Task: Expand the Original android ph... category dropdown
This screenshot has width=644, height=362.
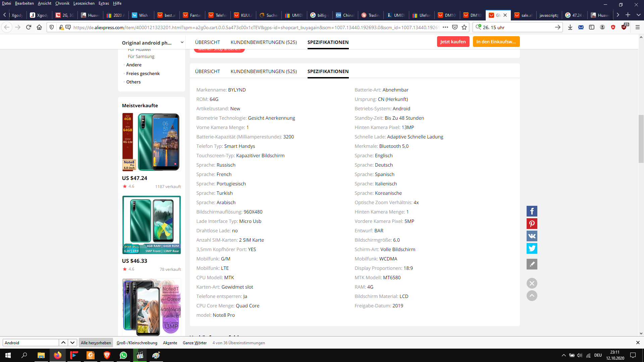Action: (182, 42)
